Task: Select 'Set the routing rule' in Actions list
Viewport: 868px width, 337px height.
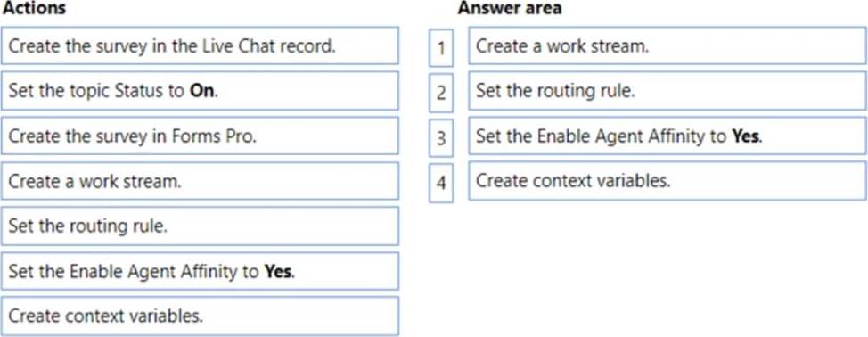Action: (x=200, y=226)
